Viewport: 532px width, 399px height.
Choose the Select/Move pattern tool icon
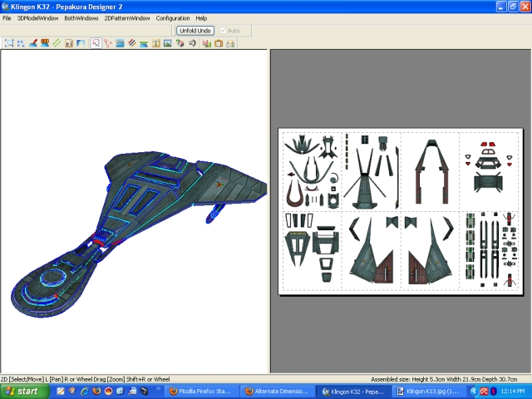(x=96, y=43)
